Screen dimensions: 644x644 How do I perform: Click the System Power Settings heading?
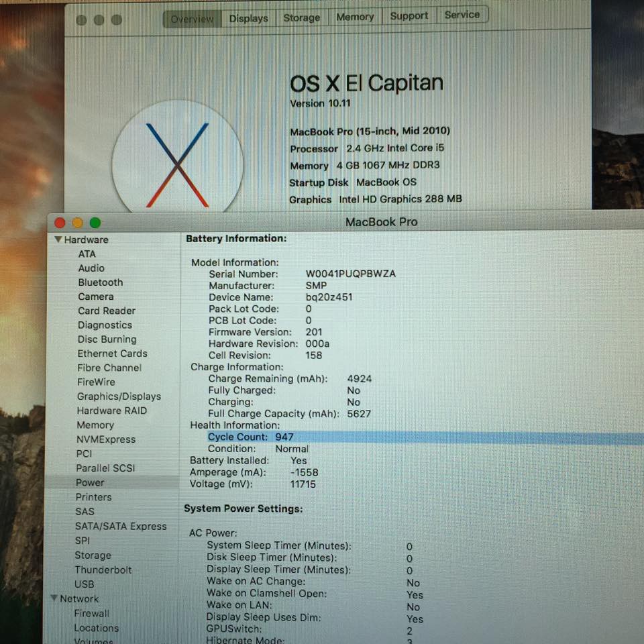pos(243,509)
